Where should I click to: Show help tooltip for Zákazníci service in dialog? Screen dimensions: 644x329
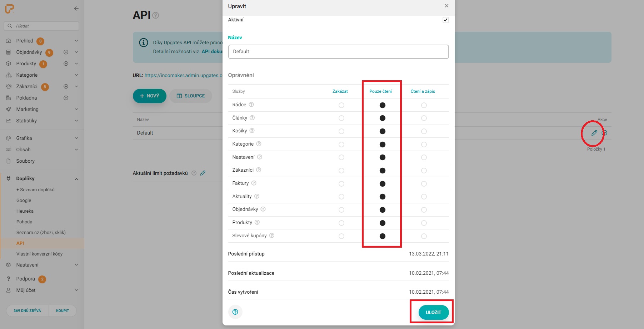(259, 170)
